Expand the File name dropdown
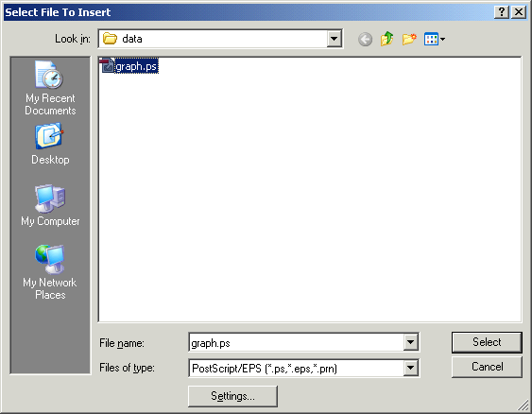 [x=410, y=342]
